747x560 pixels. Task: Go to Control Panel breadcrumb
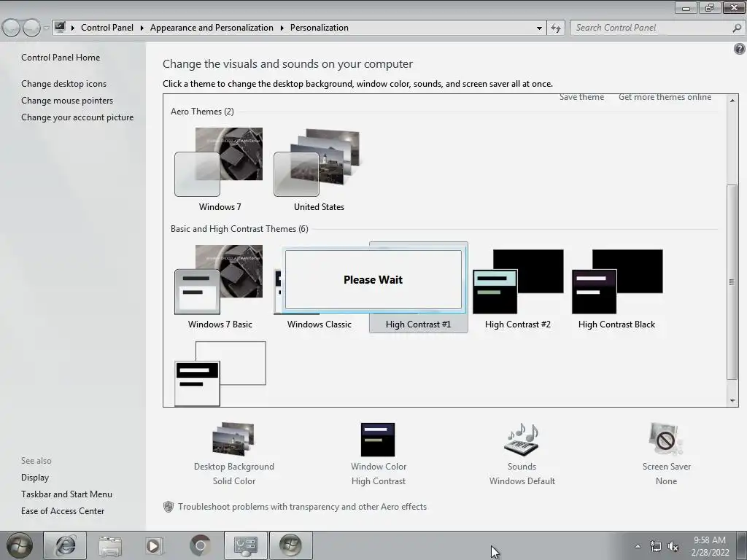click(107, 28)
